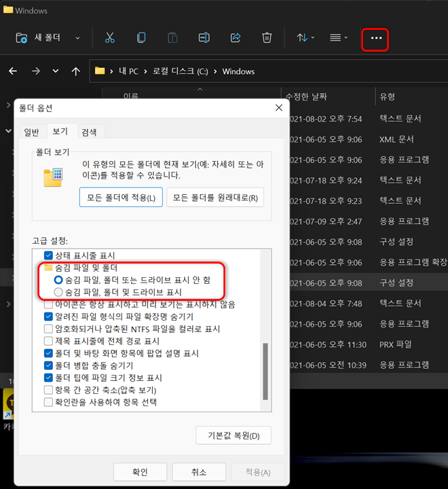This screenshot has height=489, width=448.
Task: Click 기본값 복원(D) button
Action: (234, 435)
